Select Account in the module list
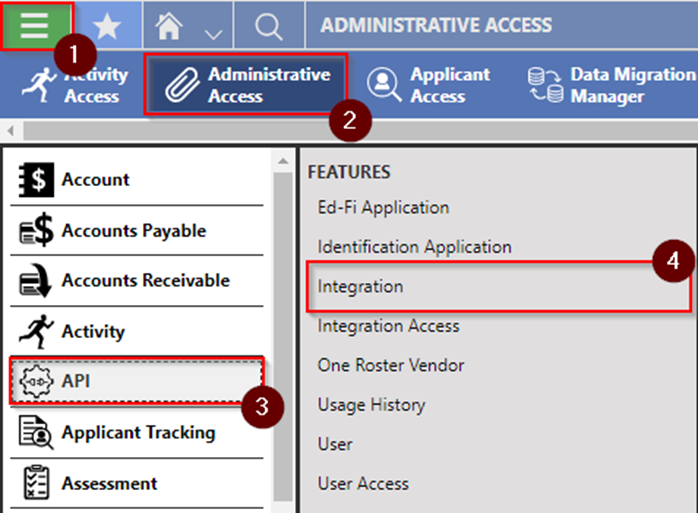This screenshot has width=698, height=513. [137, 179]
